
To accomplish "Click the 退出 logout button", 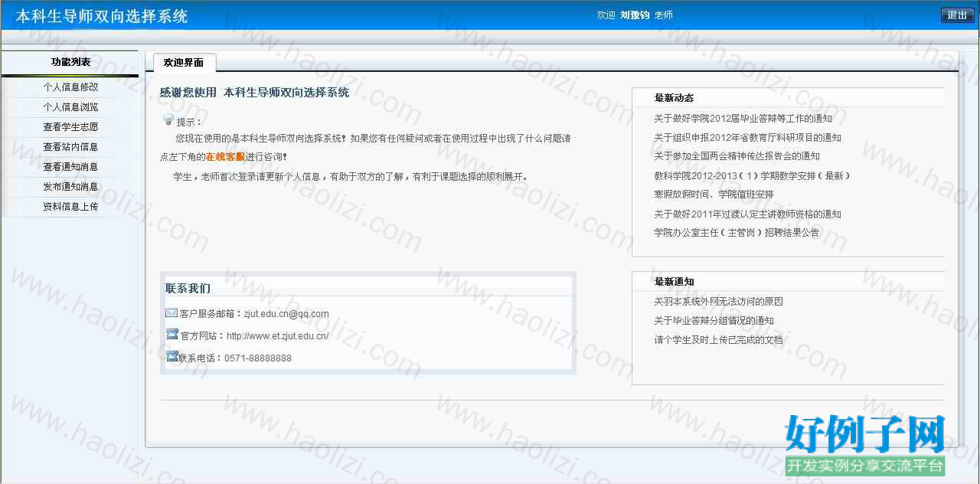I will click(957, 15).
